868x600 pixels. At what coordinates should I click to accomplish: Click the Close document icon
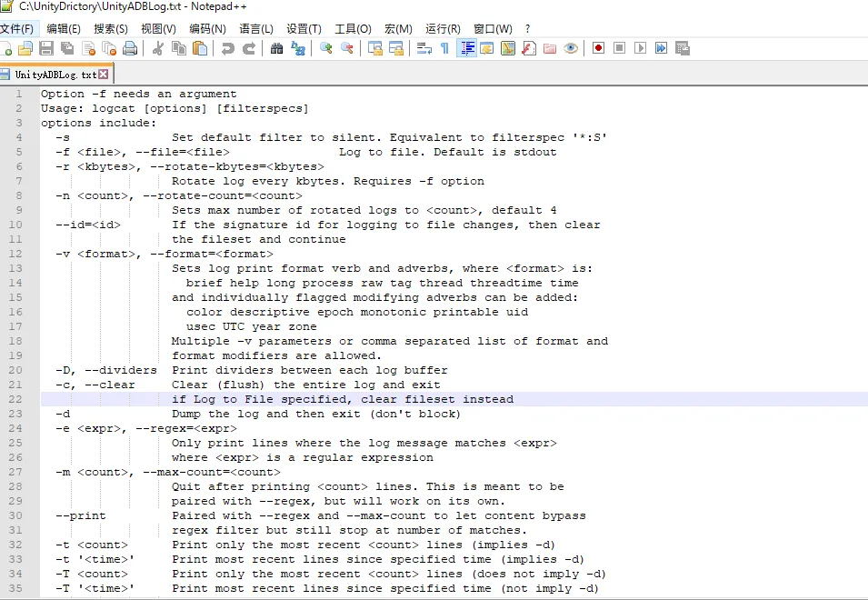tap(88, 49)
